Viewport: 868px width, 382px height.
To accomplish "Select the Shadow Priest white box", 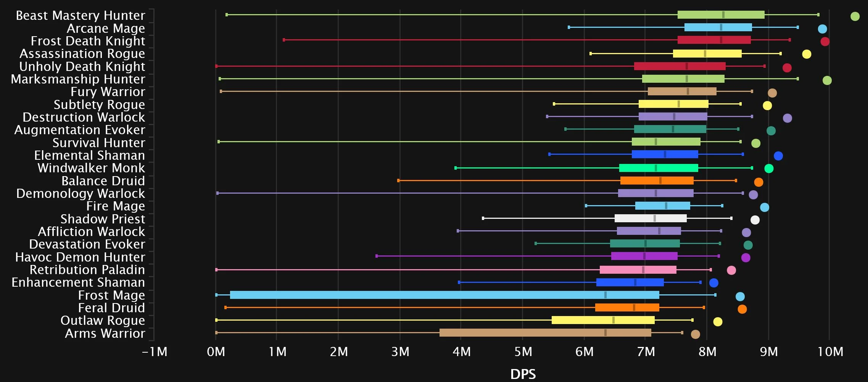I will (x=650, y=218).
